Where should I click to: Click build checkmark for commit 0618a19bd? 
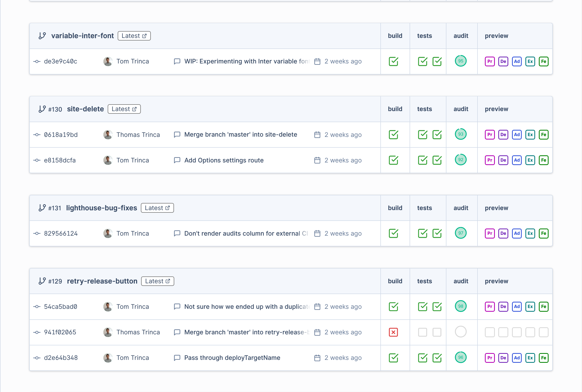(393, 135)
